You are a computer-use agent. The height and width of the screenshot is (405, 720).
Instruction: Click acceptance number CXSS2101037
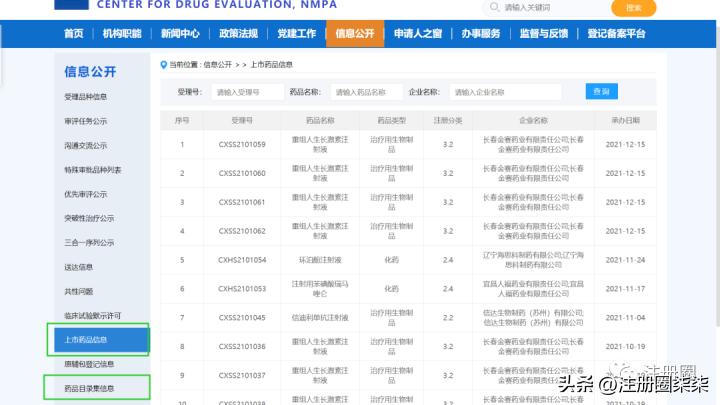[242, 375]
